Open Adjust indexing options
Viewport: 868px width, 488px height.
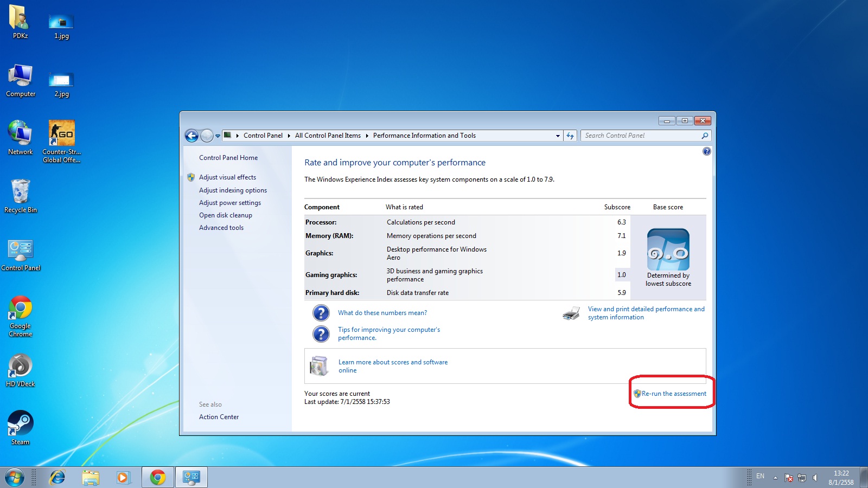233,190
